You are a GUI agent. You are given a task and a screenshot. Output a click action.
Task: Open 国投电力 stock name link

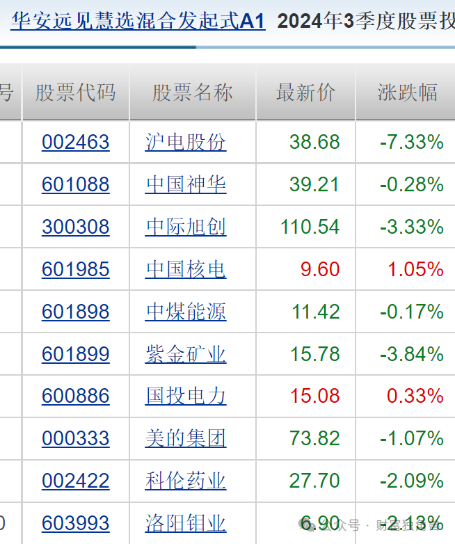186,396
